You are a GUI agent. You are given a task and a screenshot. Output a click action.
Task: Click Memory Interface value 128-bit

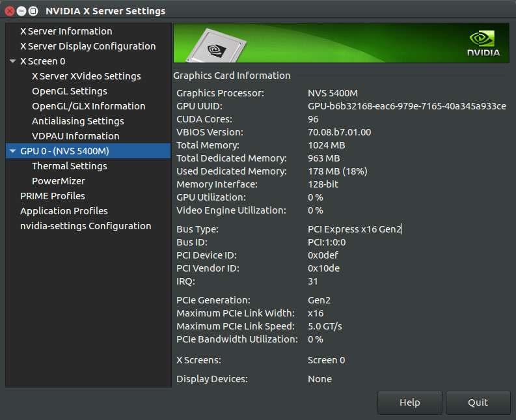(323, 184)
